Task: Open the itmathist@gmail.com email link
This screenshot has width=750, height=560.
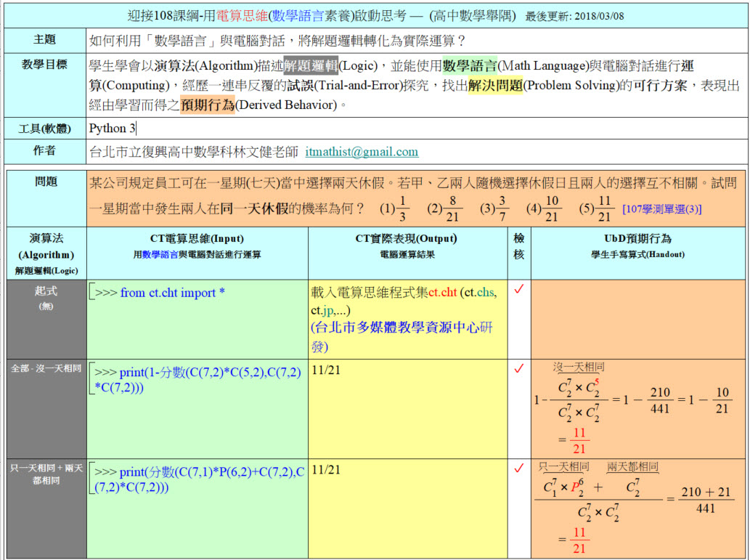Action: tap(362, 152)
